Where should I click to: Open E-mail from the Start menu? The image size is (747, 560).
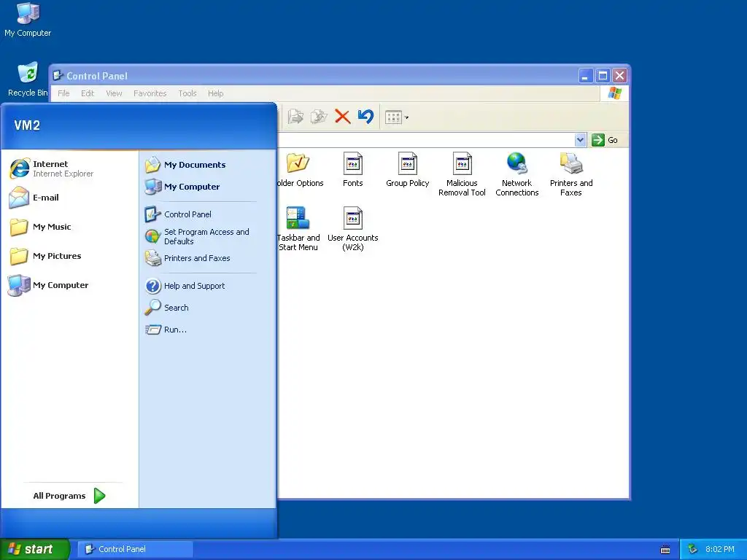[34, 198]
